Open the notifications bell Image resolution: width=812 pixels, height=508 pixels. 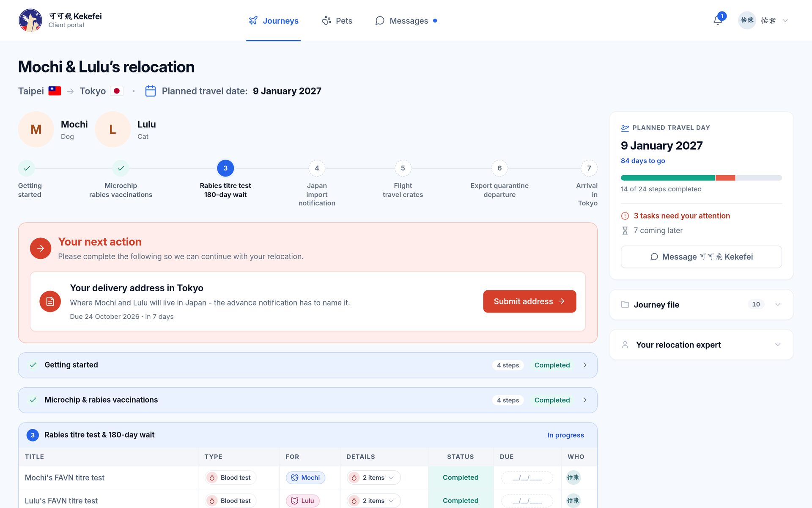tap(718, 20)
